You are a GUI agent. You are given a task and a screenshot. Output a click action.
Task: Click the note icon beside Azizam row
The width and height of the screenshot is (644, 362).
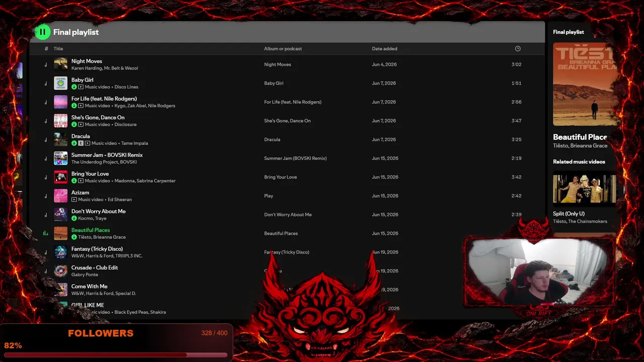coord(46,196)
